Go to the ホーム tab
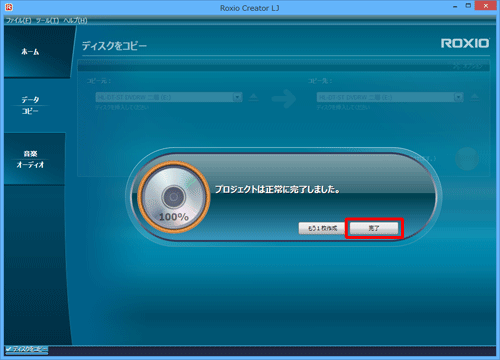 pyautogui.click(x=37, y=52)
